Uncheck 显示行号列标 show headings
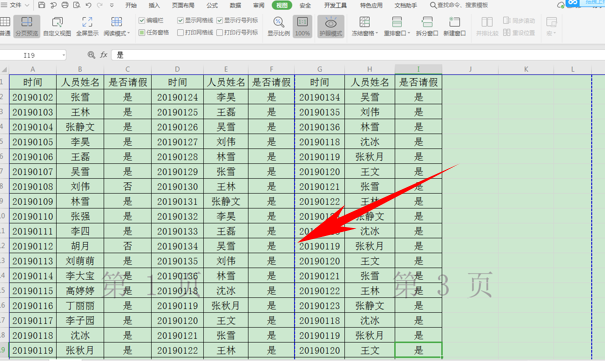Image resolution: width=605 pixels, height=361 pixels. pyautogui.click(x=220, y=20)
